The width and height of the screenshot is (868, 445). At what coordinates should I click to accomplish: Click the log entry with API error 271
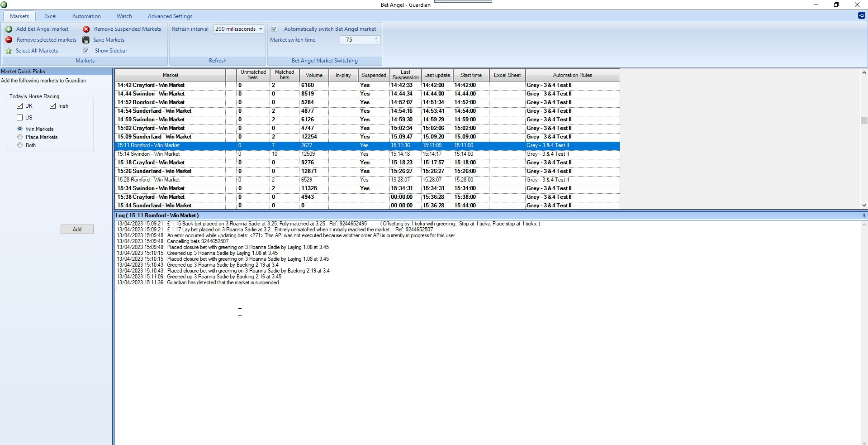tap(286, 235)
